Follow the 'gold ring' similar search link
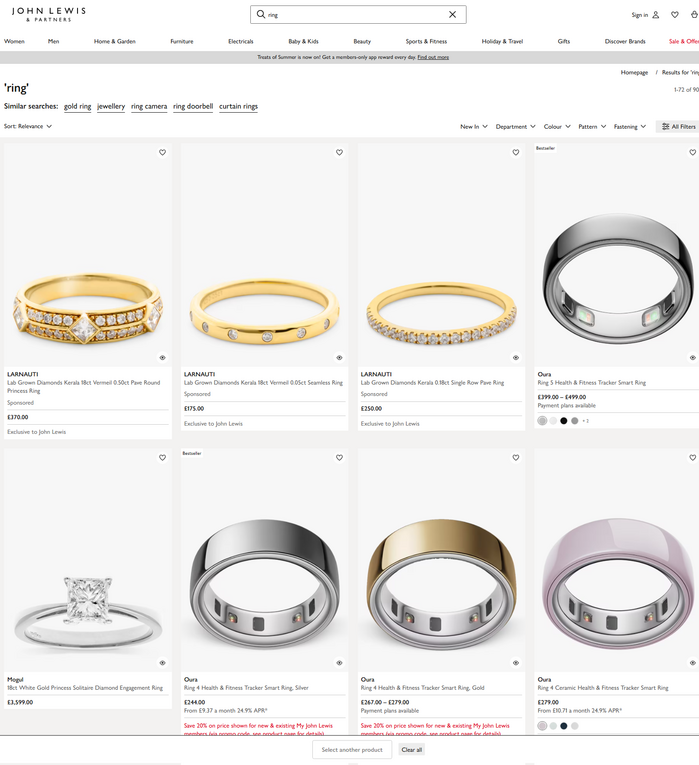 pos(78,106)
